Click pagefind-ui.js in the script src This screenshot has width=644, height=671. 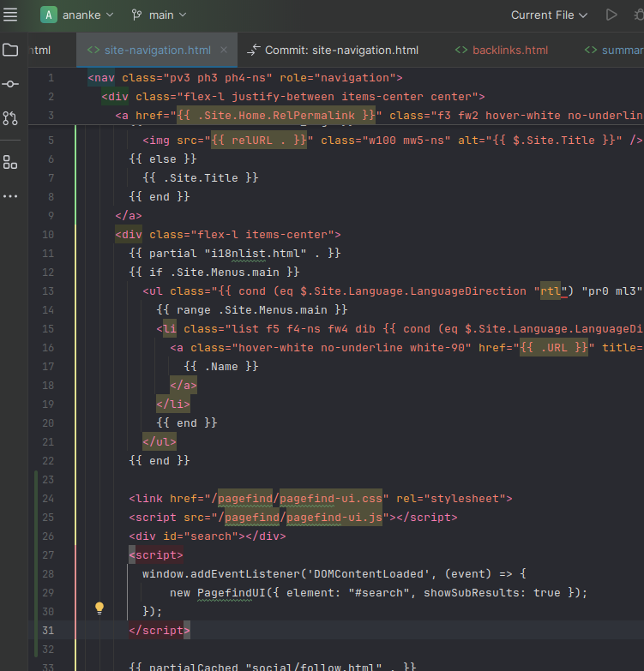334,518
